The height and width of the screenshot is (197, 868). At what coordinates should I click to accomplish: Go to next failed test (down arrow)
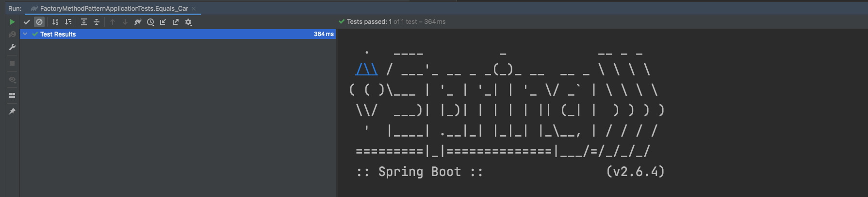(x=125, y=22)
